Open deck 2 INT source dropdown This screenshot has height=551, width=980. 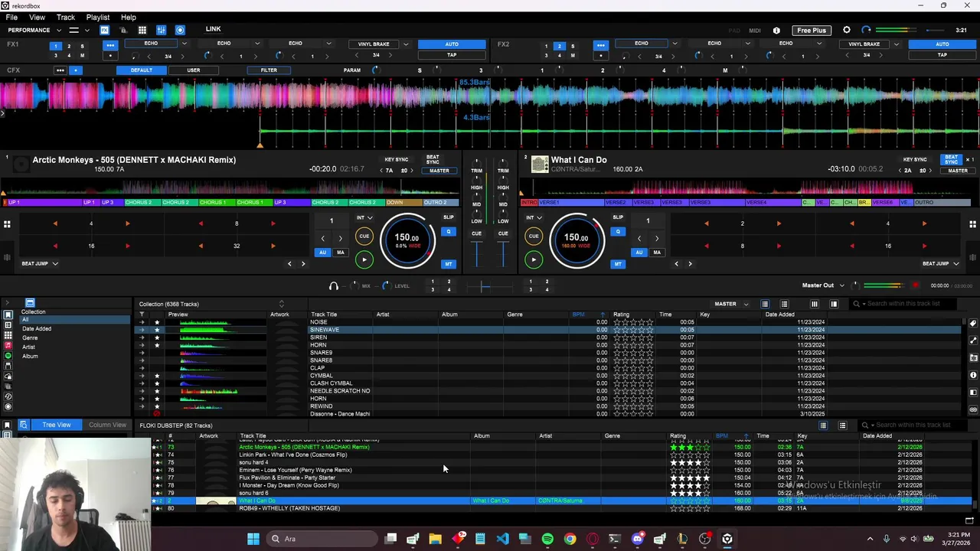[533, 217]
